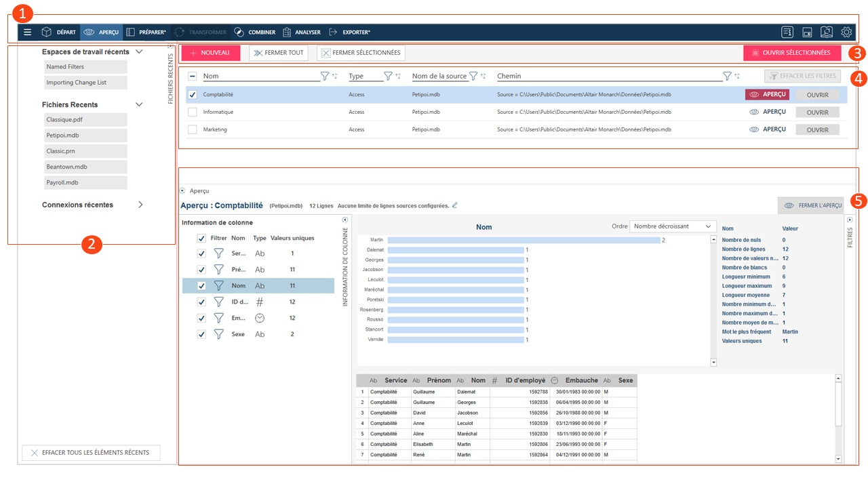
Task: Open the hamburger menu icon
Action: (28, 32)
